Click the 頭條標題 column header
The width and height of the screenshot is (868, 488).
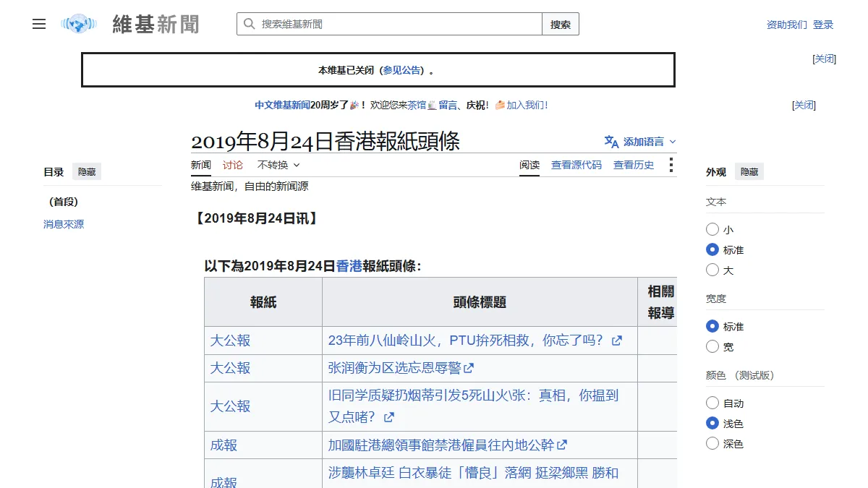click(x=480, y=302)
